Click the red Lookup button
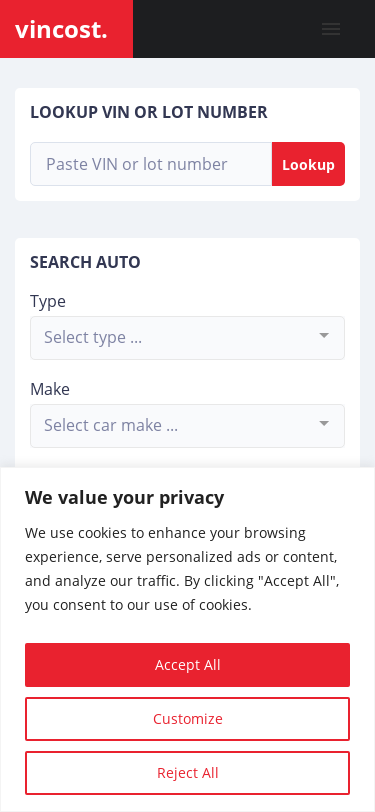The image size is (375, 812). 308,164
